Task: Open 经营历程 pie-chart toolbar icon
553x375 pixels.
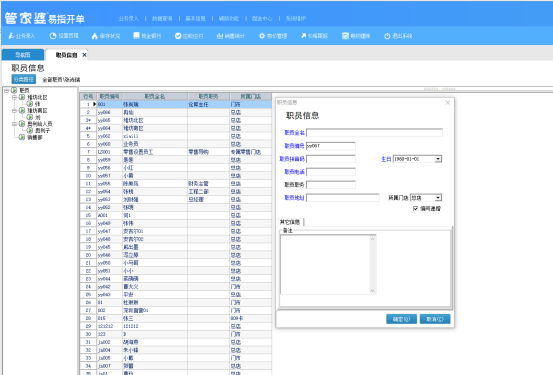Action: pos(53,36)
